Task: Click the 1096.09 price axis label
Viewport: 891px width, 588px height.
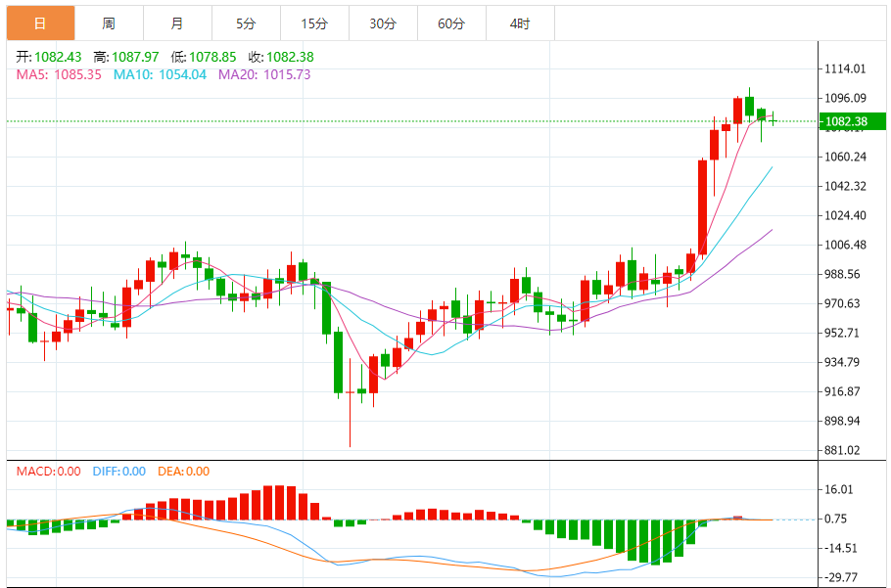Action: 846,98
